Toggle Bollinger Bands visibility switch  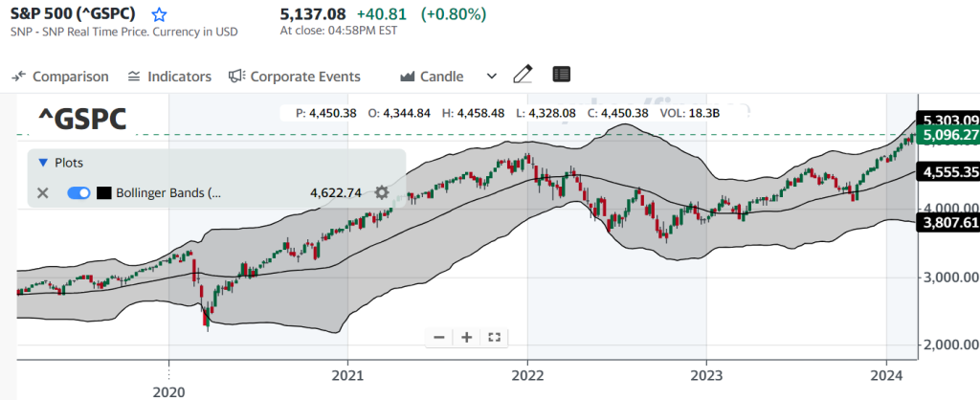[78, 192]
